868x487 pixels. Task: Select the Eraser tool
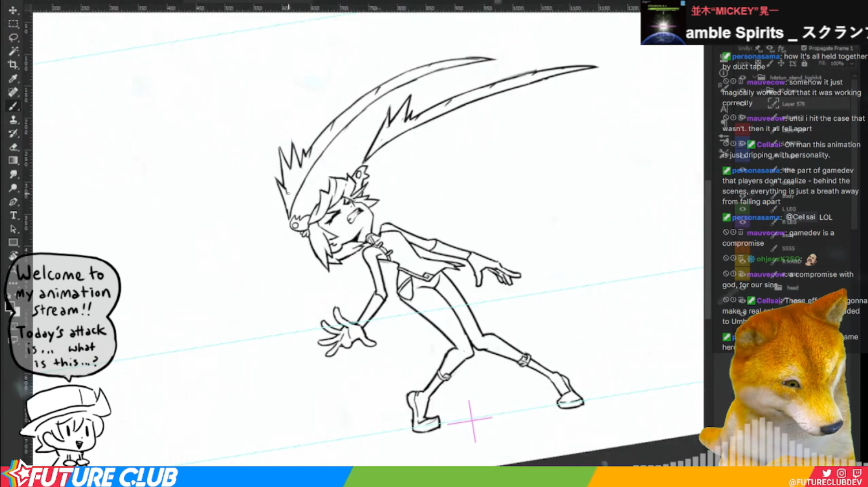pos(13,147)
